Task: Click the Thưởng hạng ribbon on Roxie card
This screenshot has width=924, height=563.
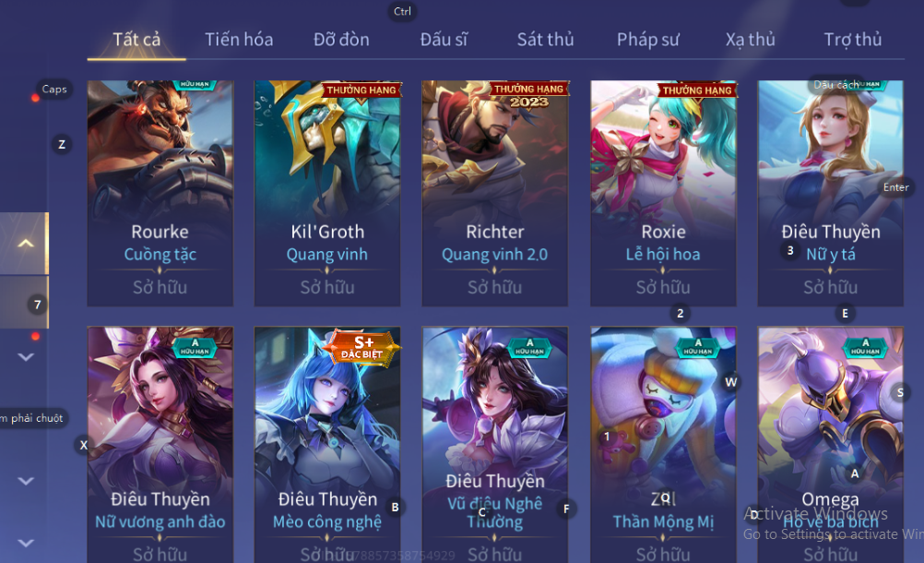Action: point(697,90)
